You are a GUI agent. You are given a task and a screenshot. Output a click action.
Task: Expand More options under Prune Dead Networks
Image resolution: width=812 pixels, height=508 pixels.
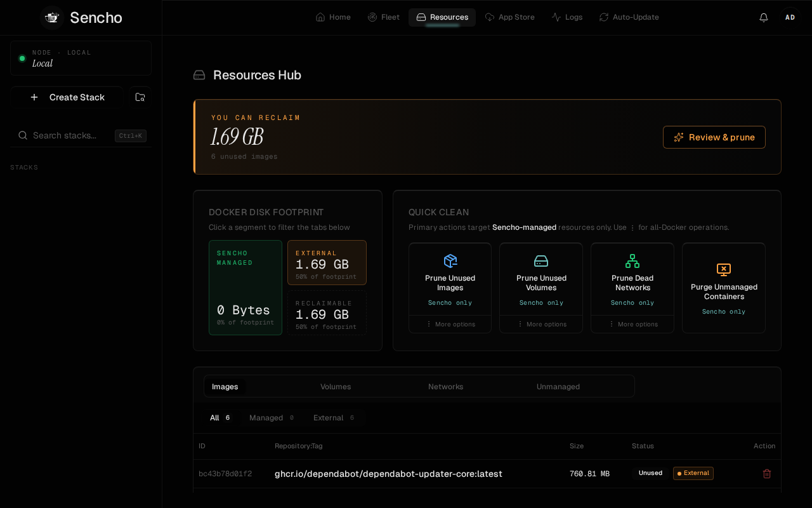coord(632,324)
